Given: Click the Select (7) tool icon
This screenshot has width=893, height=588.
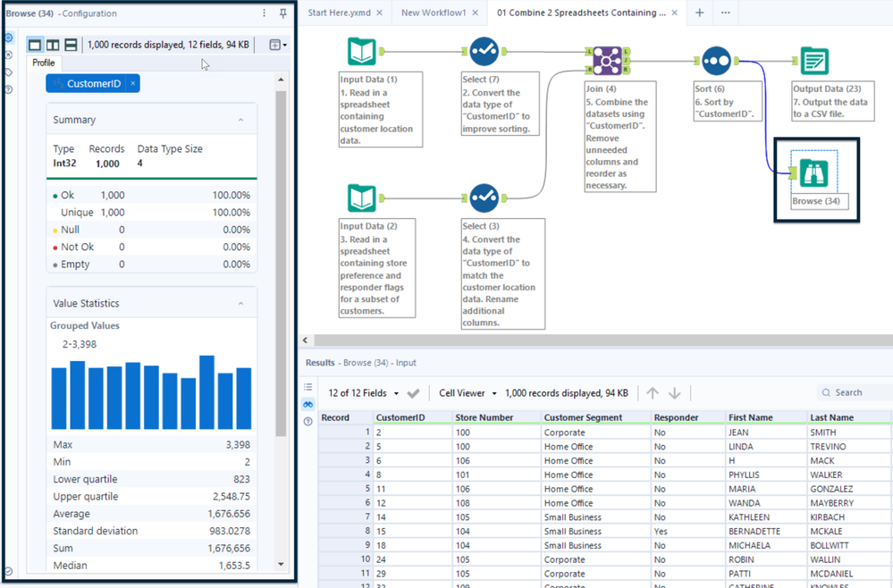Looking at the screenshot, I should point(484,51).
